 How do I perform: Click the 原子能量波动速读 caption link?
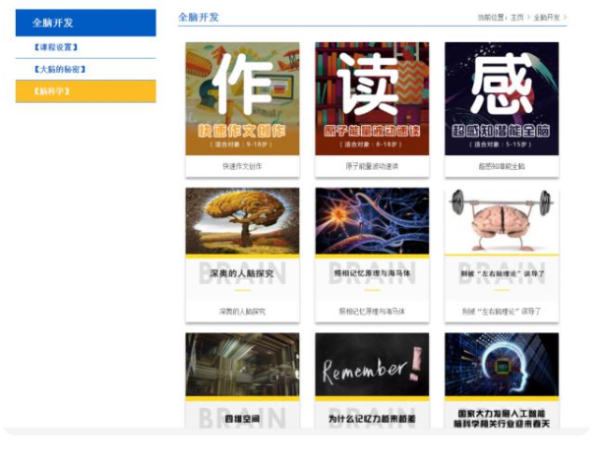tap(372, 166)
